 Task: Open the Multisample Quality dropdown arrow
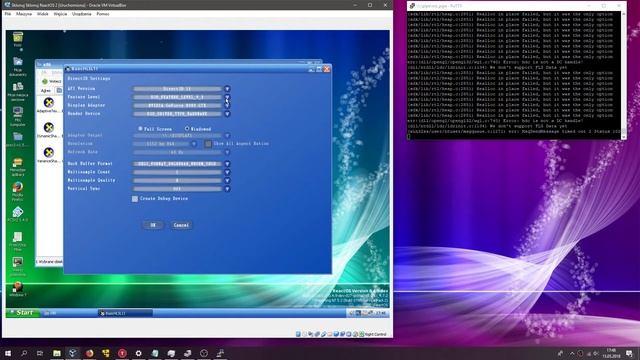coord(227,180)
